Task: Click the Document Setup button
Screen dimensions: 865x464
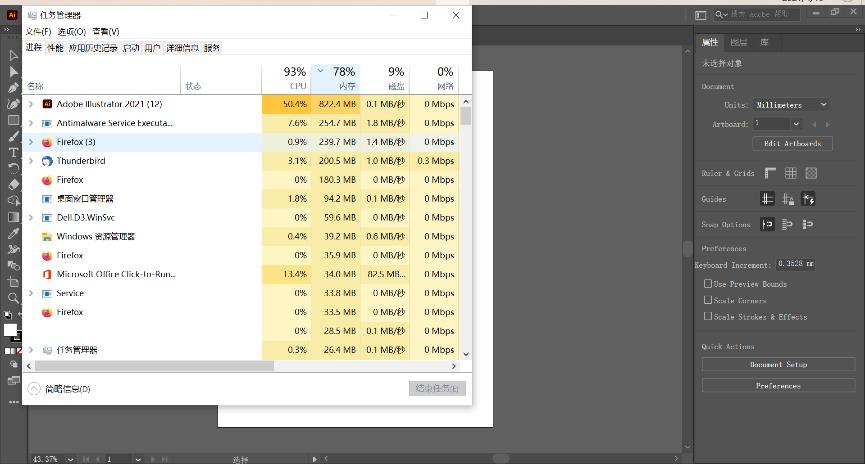Action: pos(778,364)
